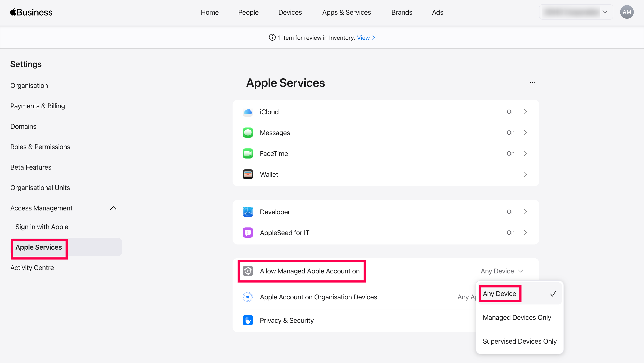This screenshot has width=644, height=363.
Task: Go to the Ads tab
Action: click(437, 12)
